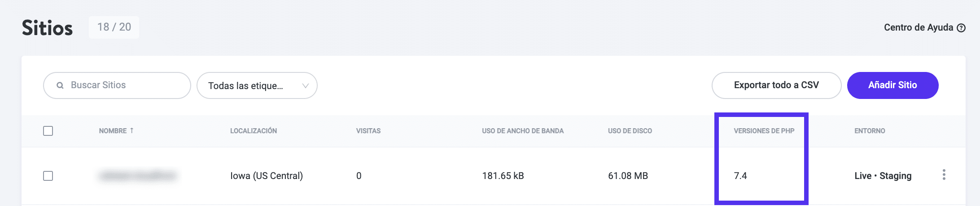
Task: Click the Live environment label
Action: pos(863,176)
